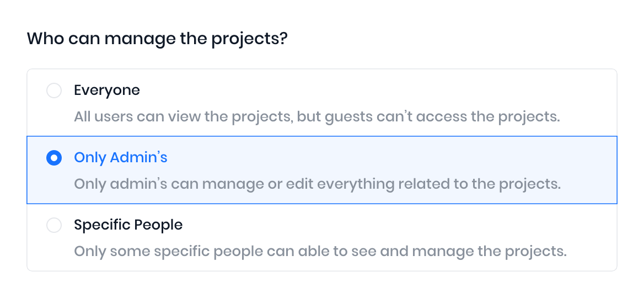This screenshot has width=644, height=298.
Task: Select the Everyone radio button
Action: click(54, 91)
